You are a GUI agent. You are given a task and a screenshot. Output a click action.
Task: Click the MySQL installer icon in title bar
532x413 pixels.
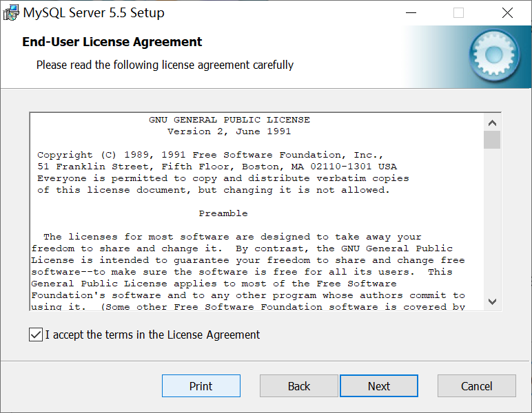point(11,13)
